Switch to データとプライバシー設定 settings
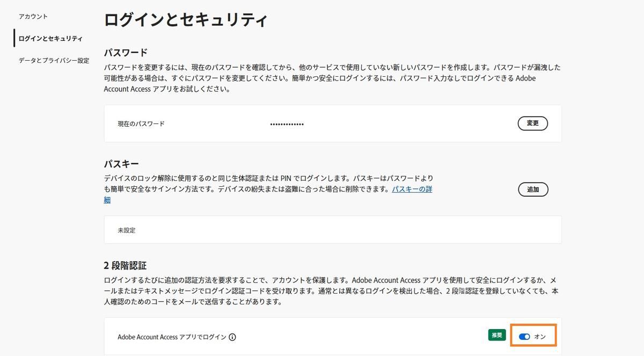Image resolution: width=644 pixels, height=356 pixels. pyautogui.click(x=54, y=60)
